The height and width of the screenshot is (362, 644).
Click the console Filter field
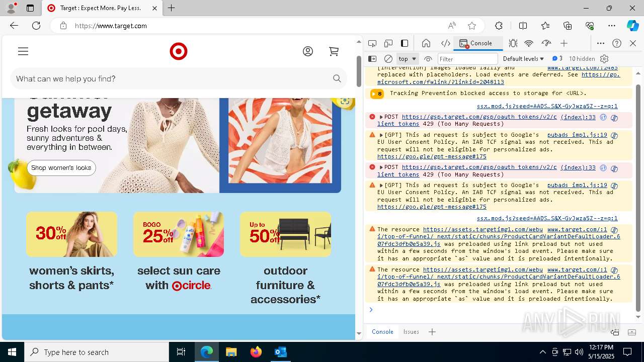pos(467,59)
